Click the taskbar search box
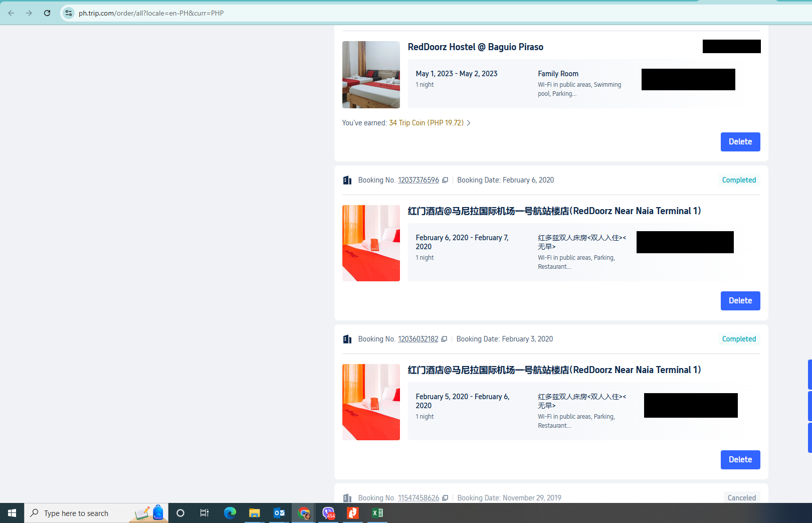This screenshot has height=523, width=812. click(96, 513)
